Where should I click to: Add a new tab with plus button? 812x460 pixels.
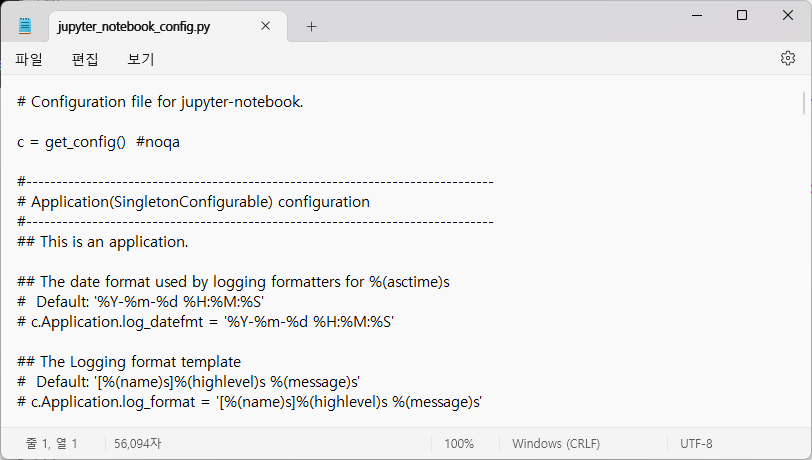(311, 26)
